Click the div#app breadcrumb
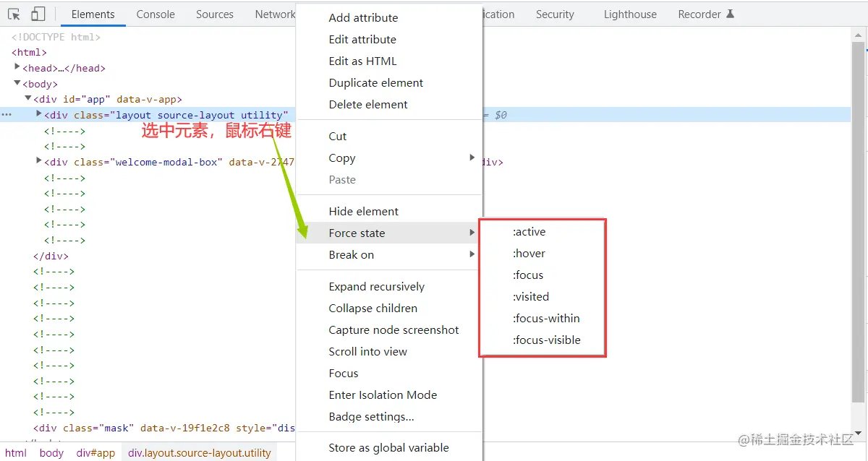The image size is (868, 461). click(x=96, y=453)
